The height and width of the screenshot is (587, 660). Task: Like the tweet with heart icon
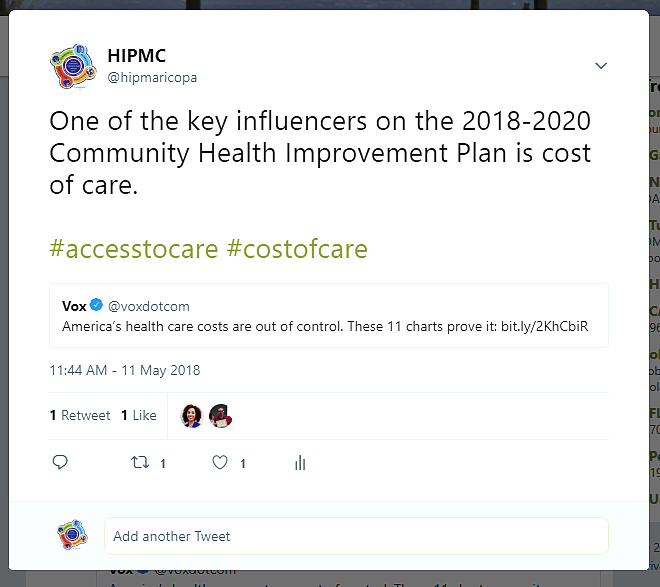point(221,463)
